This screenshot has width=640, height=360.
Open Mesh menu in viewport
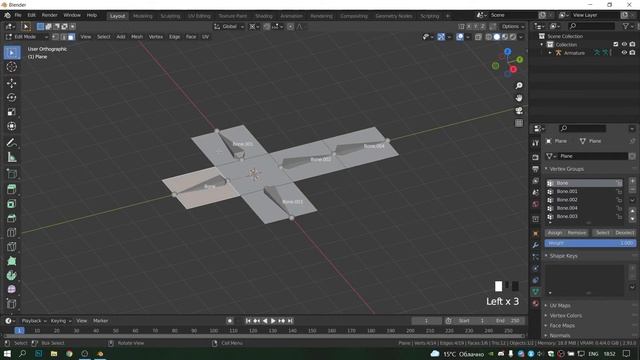pyautogui.click(x=137, y=37)
